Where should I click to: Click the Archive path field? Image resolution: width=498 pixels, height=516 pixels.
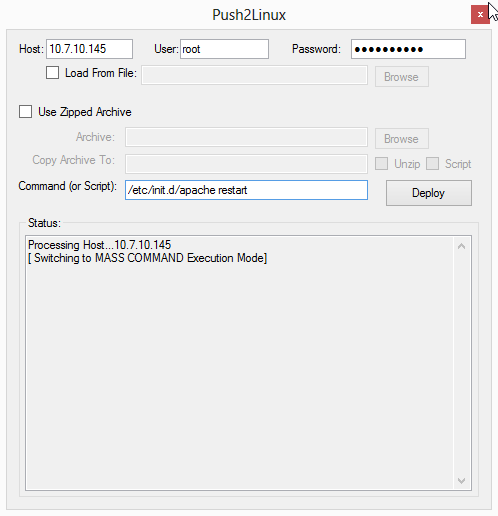tap(246, 137)
